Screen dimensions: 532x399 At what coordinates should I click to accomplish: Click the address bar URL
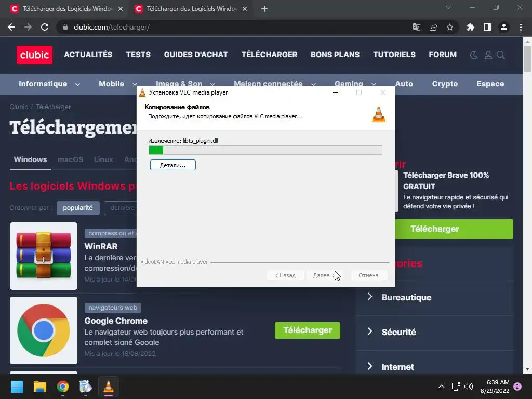point(112,27)
